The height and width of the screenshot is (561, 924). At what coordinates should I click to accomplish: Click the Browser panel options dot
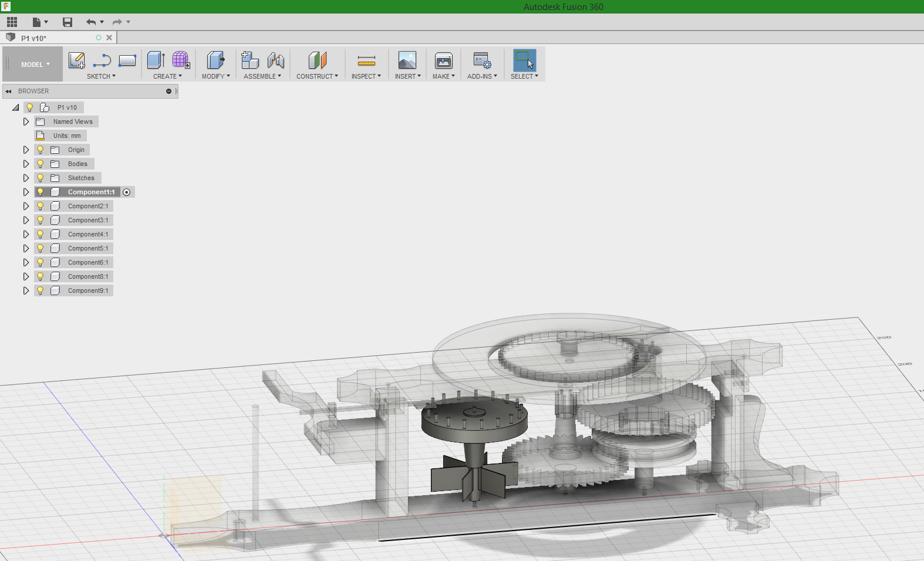click(x=168, y=91)
